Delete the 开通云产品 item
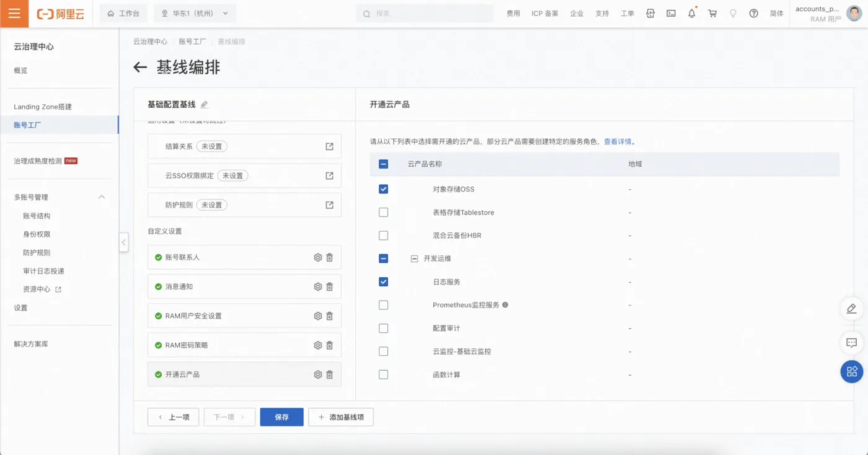 [330, 374]
